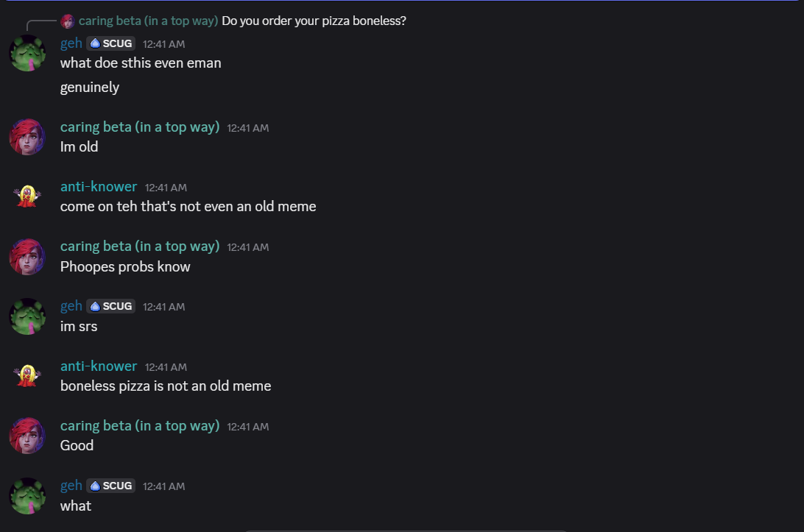Click caring beta's username in the reply preview
Image resolution: width=804 pixels, height=532 pixels.
(148, 21)
